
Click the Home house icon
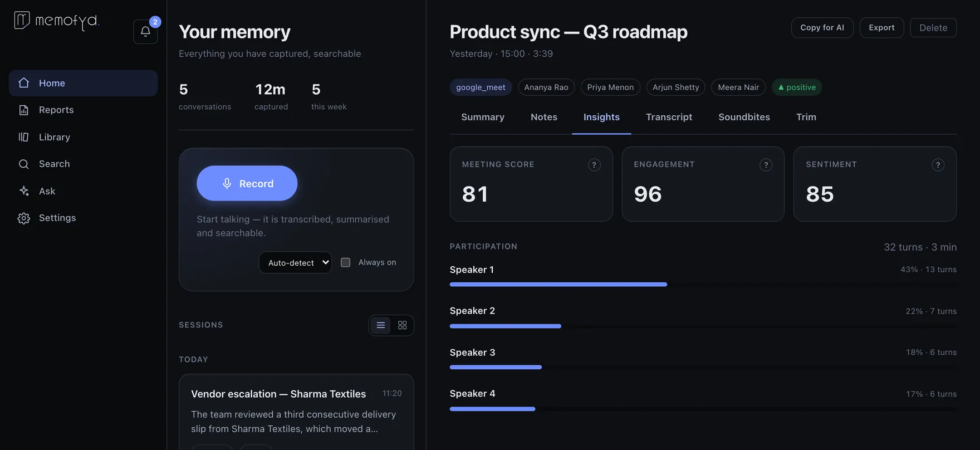(23, 83)
